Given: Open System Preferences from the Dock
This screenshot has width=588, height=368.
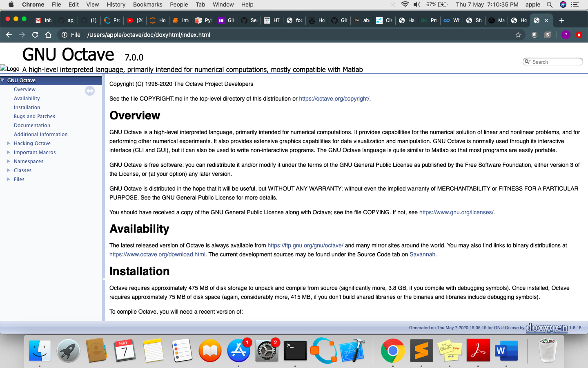Looking at the screenshot, I should (x=267, y=350).
